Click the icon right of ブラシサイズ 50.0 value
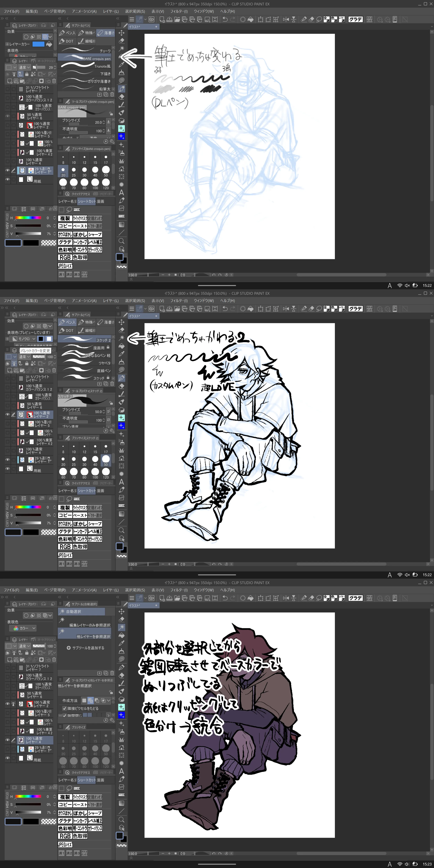The height and width of the screenshot is (868, 434). click(108, 411)
